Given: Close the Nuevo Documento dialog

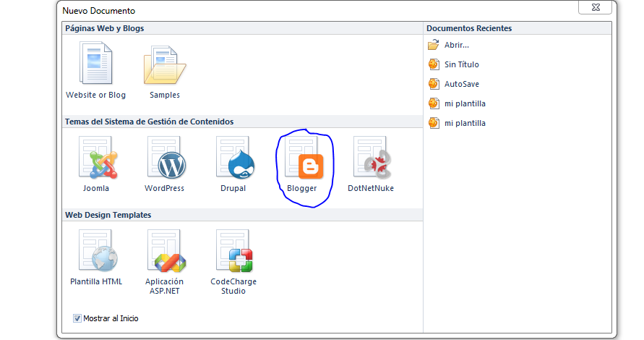Looking at the screenshot, I should [596, 7].
